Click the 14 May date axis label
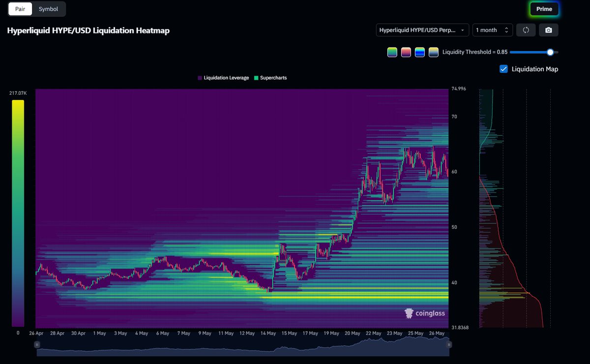 268,333
